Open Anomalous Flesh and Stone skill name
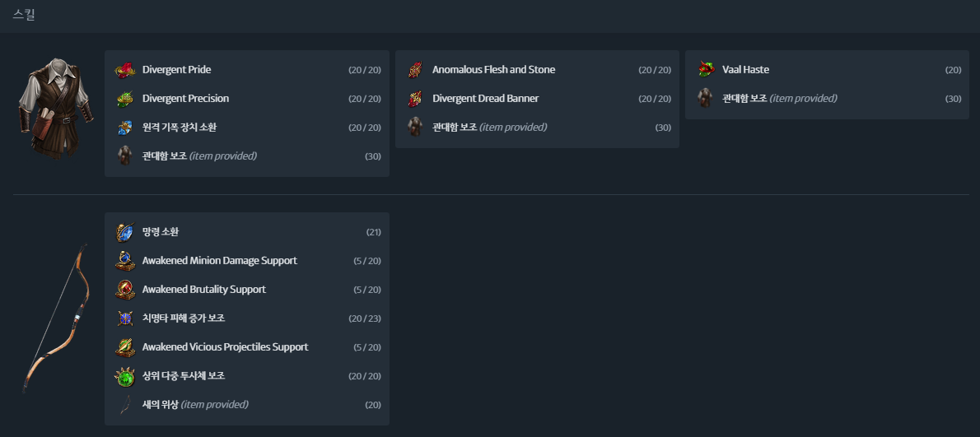980x437 pixels. point(494,70)
